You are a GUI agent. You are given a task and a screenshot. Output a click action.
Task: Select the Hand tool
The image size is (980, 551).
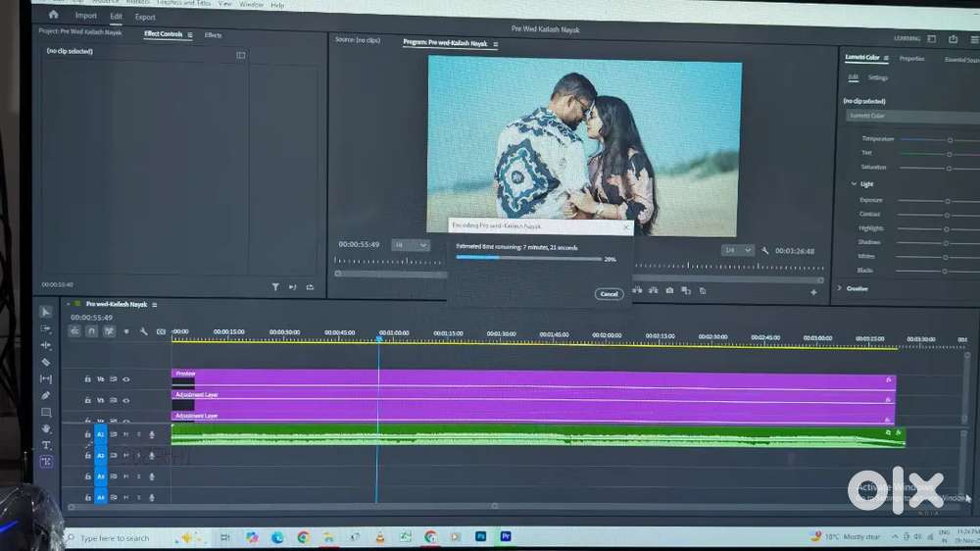tap(46, 429)
